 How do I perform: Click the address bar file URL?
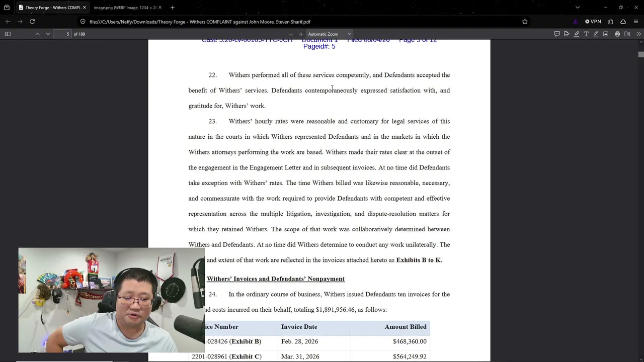pos(200,22)
